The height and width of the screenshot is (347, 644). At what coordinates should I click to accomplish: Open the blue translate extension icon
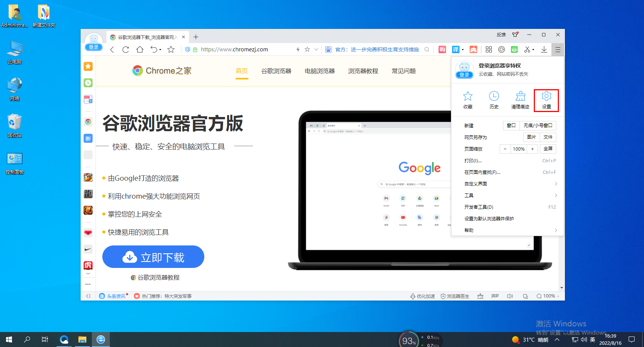point(456,49)
